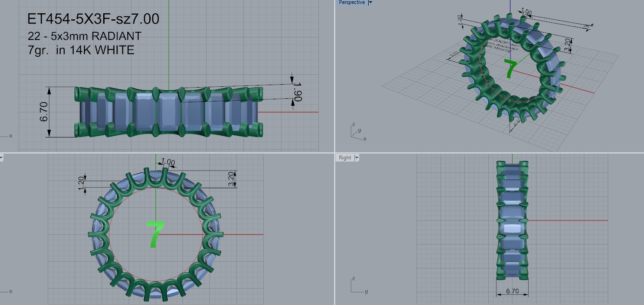This screenshot has height=305, width=644.
Task: Open the Right viewport dropdown arrow
Action: coord(356,158)
